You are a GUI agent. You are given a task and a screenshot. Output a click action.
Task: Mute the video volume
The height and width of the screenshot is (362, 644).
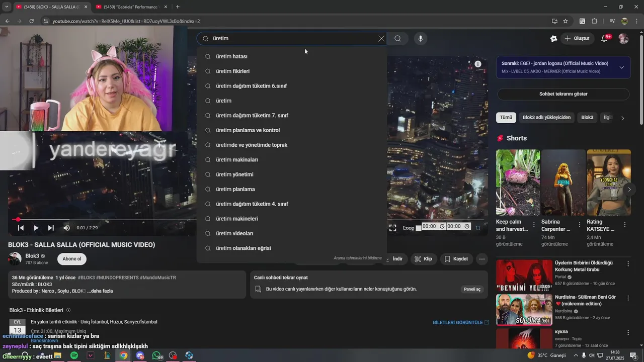click(66, 228)
